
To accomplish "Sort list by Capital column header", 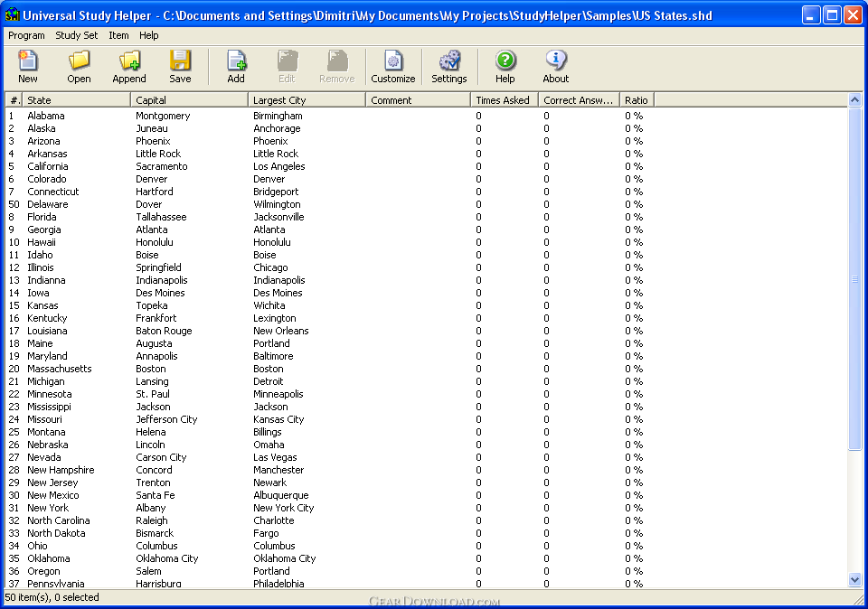I will click(x=189, y=100).
